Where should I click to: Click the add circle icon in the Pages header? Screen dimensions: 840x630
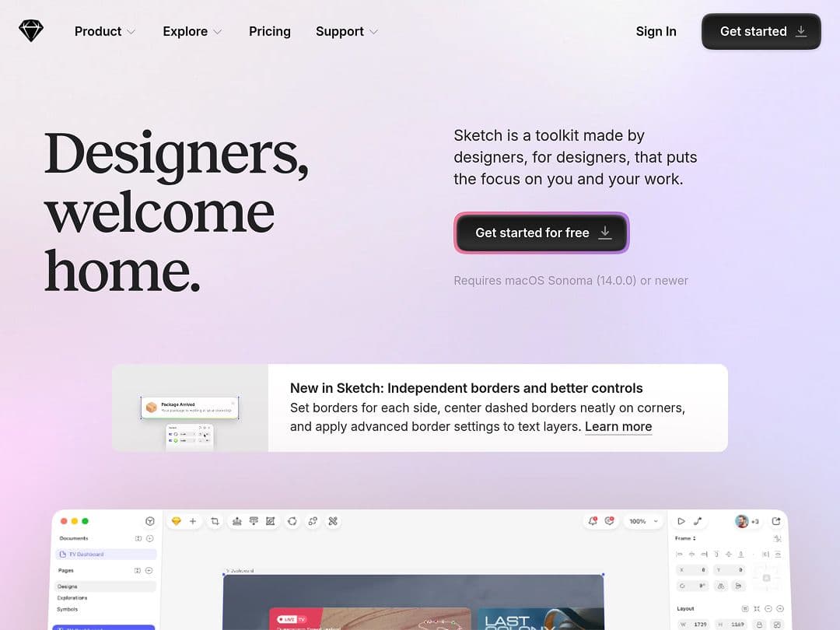[x=149, y=571]
